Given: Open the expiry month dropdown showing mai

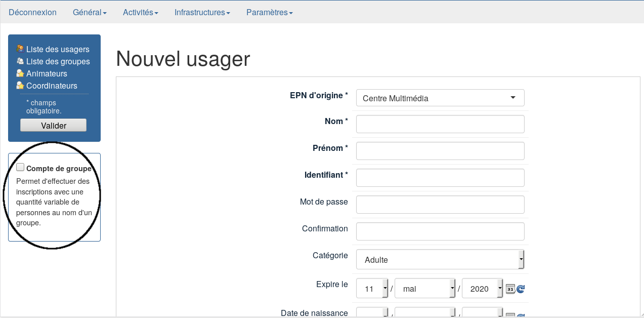Looking at the screenshot, I should pyautogui.click(x=425, y=289).
